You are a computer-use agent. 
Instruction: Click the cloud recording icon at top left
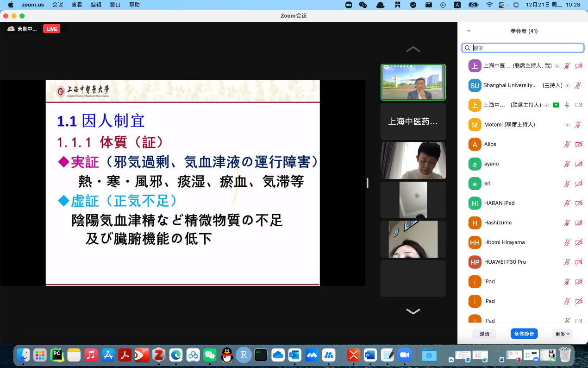[x=11, y=29]
